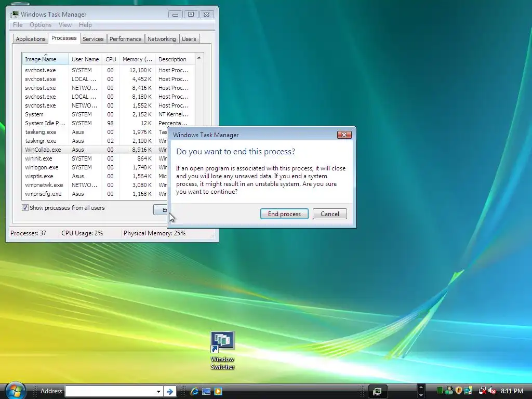
Task: Click the green CPU meter tray icon
Action: pyautogui.click(x=440, y=391)
